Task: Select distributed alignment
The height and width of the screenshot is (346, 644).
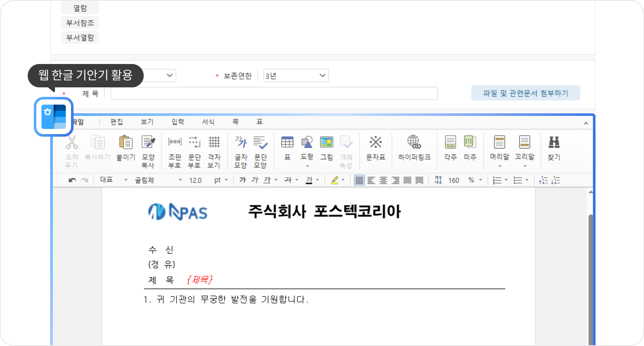Action: [x=407, y=180]
